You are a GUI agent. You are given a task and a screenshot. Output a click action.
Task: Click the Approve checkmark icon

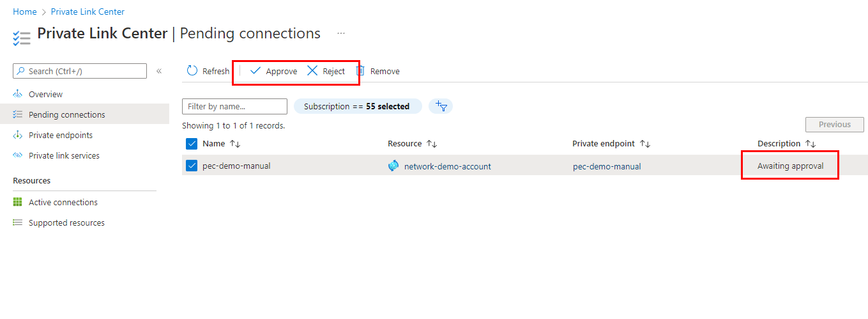pos(255,71)
